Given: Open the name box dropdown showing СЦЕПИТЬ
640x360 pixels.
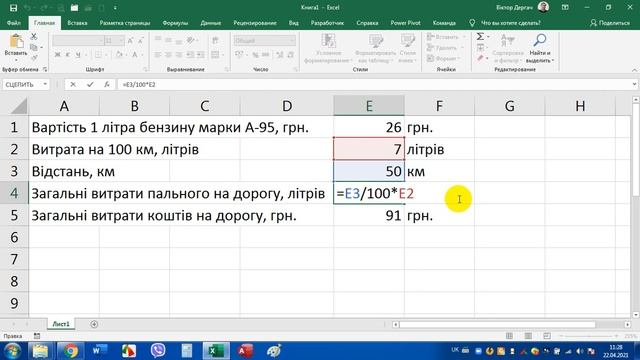Looking at the screenshot, I should click(45, 84).
